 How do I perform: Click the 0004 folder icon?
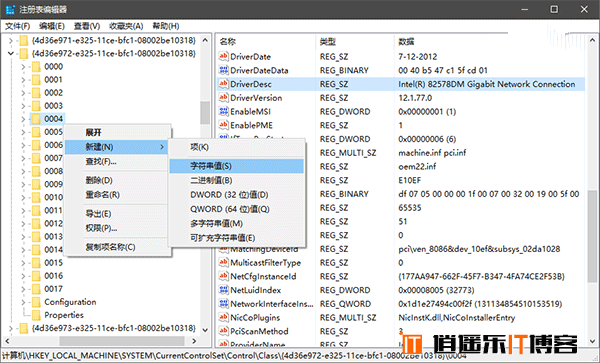tap(36, 119)
